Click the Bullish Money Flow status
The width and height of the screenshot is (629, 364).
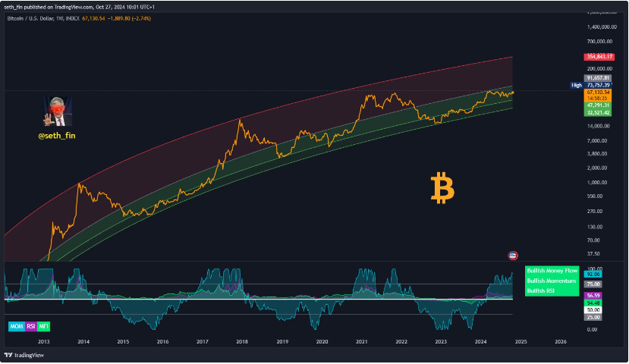point(552,271)
